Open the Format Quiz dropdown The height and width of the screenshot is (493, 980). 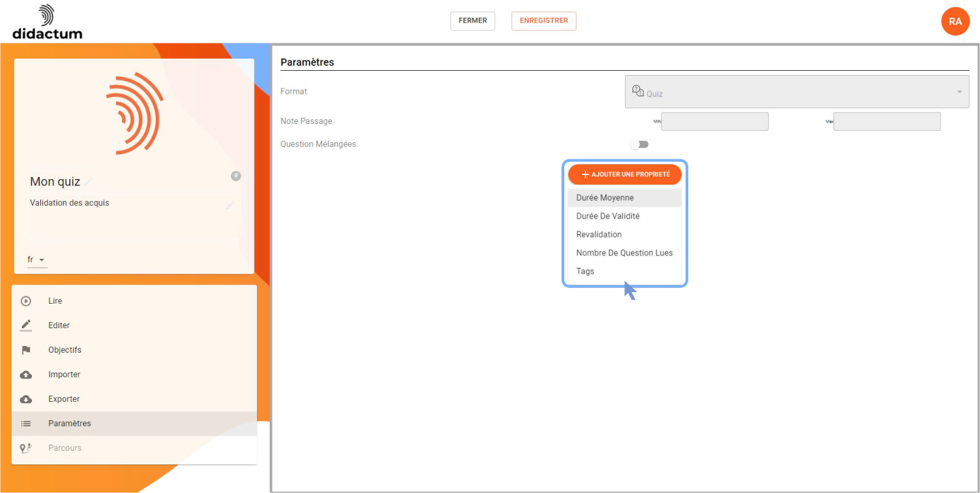point(797,92)
